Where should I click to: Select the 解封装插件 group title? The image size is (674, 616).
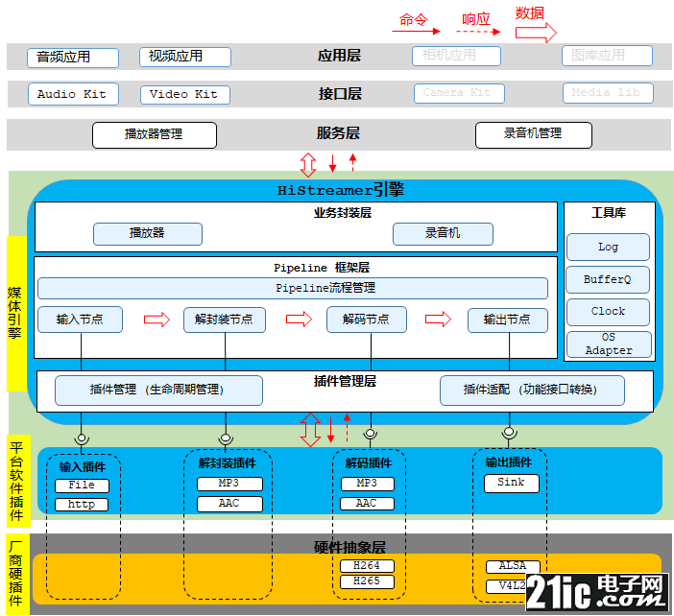pos(228,463)
